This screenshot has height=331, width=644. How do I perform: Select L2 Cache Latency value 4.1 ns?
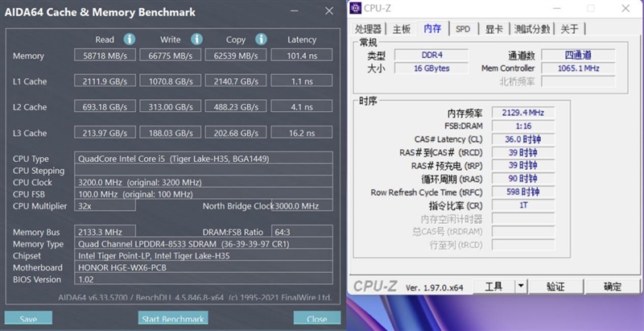pos(301,106)
